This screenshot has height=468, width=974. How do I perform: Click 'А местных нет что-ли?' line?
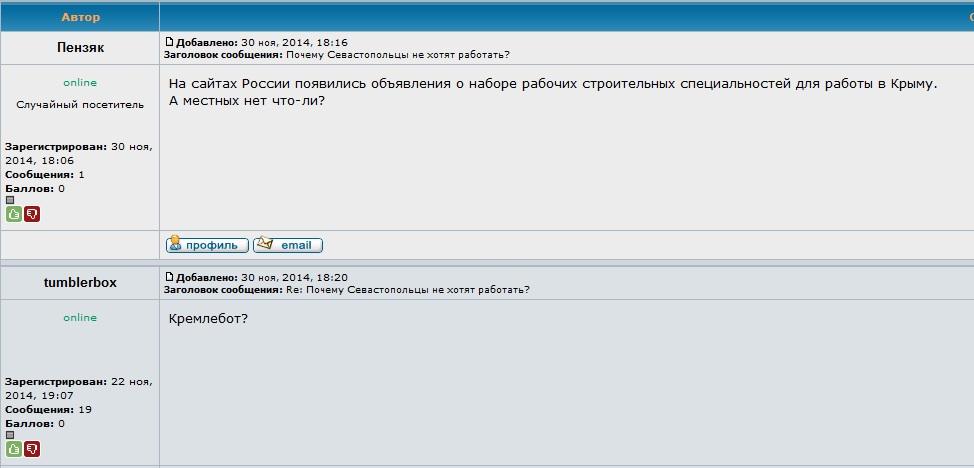[x=247, y=100]
